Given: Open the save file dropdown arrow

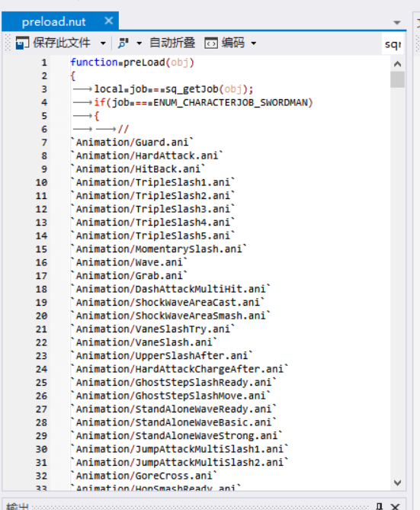Looking at the screenshot, I should click(103, 43).
